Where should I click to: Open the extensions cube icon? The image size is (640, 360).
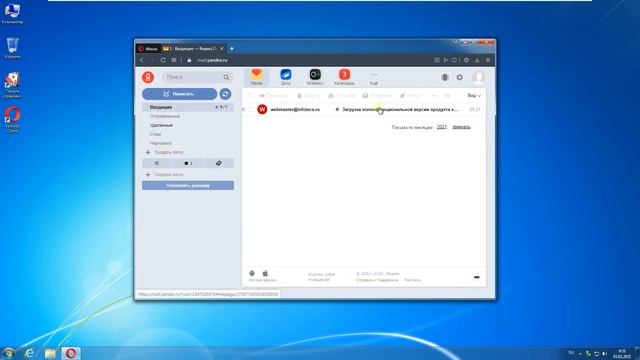click(467, 60)
